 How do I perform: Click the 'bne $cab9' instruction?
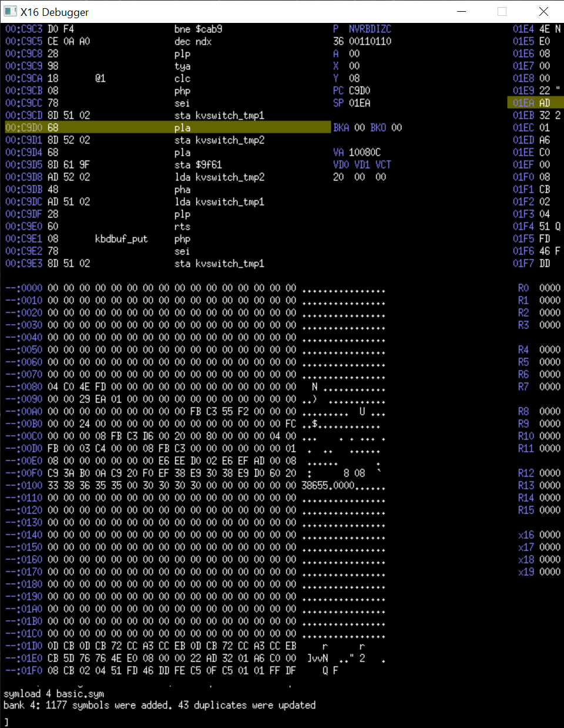[198, 29]
